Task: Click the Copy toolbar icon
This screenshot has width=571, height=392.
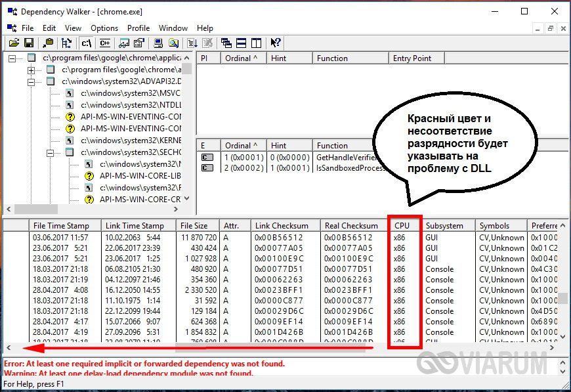Action: click(x=48, y=43)
